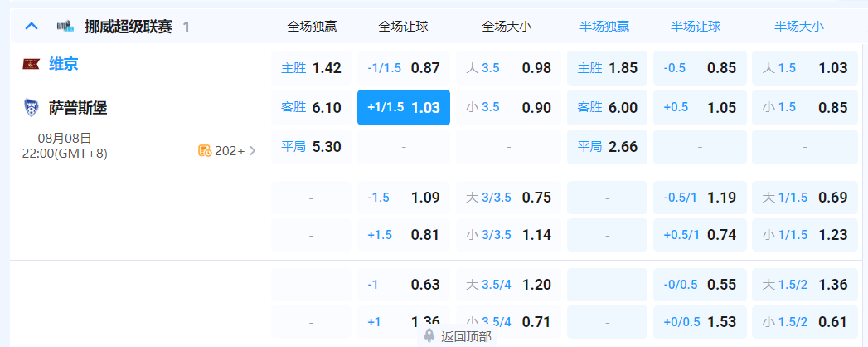Select the 半场让球 column header
The height and width of the screenshot is (347, 868).
(x=696, y=26)
